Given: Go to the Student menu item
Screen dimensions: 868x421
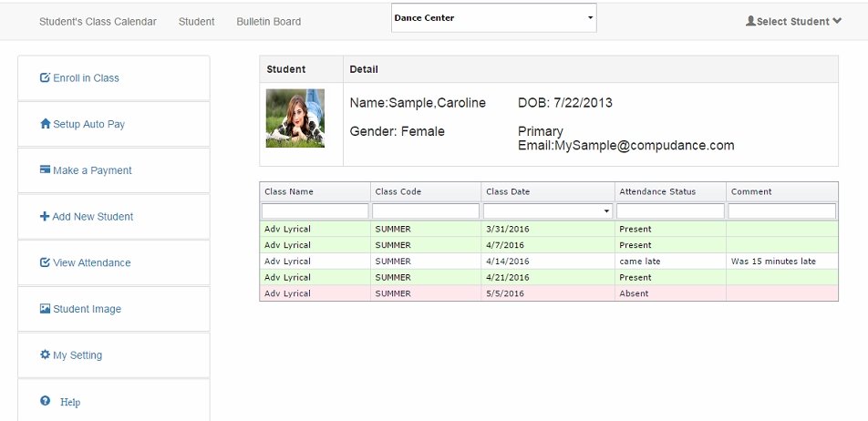Looking at the screenshot, I should [197, 22].
